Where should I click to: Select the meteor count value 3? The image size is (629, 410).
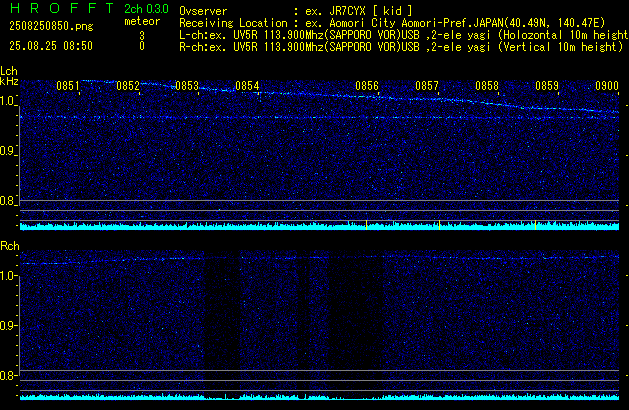pyautogui.click(x=142, y=36)
